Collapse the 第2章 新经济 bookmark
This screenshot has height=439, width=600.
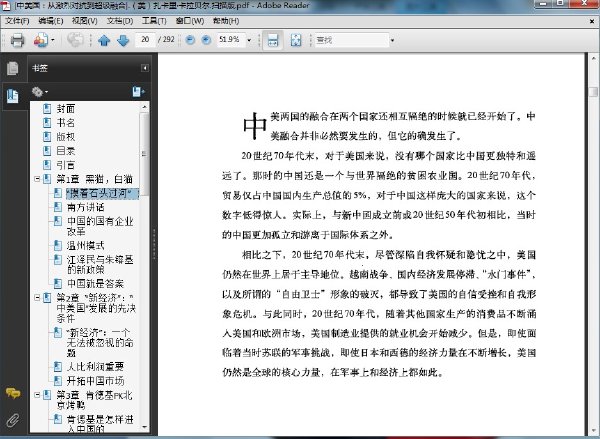point(37,297)
